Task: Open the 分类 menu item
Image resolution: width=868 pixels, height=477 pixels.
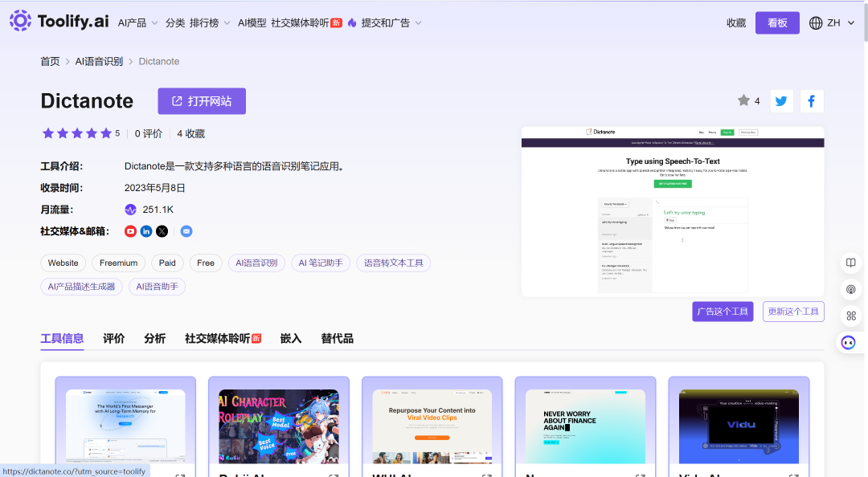Action: (175, 22)
